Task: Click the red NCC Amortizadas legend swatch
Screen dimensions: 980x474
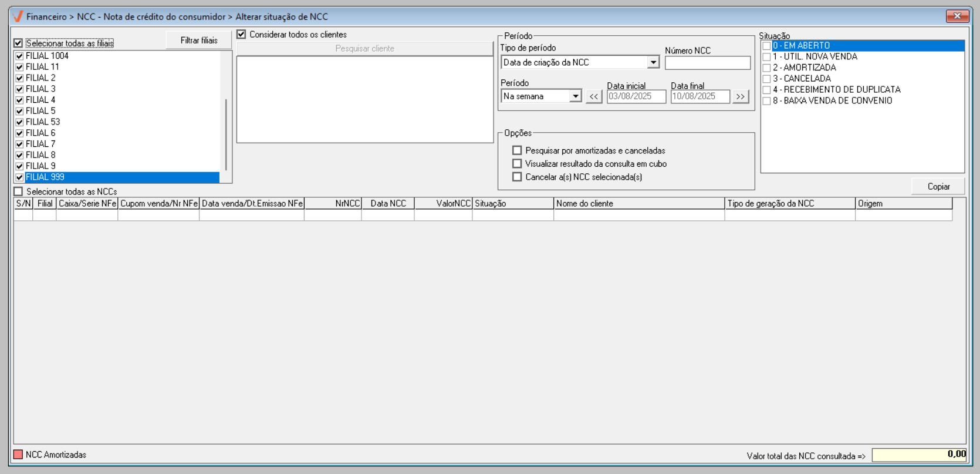Action: tap(18, 455)
